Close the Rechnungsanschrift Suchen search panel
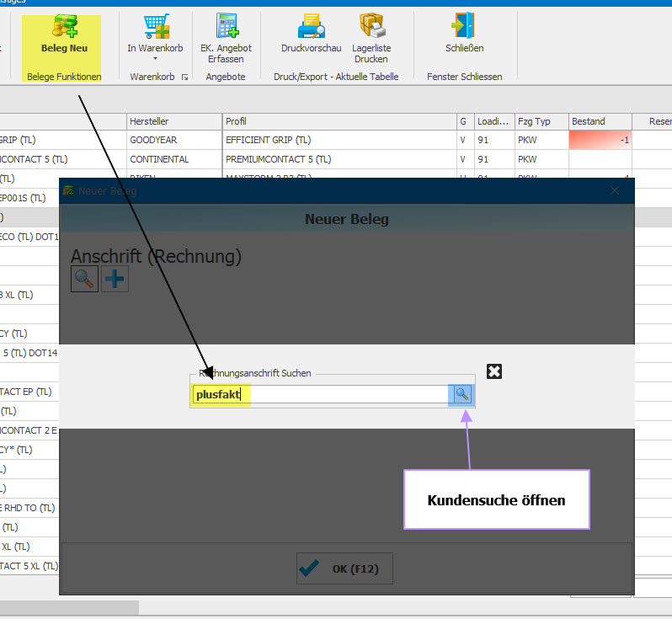The width and height of the screenshot is (672, 619). click(x=494, y=371)
